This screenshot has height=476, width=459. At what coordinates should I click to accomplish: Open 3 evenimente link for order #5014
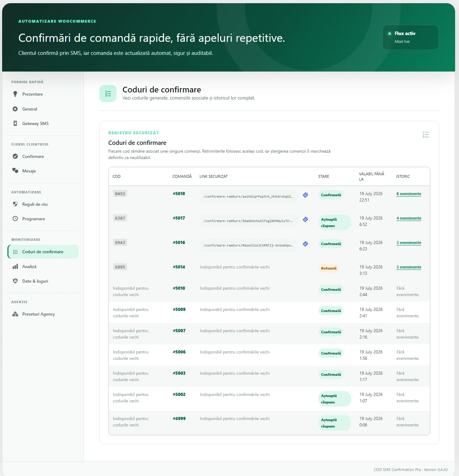(x=409, y=267)
